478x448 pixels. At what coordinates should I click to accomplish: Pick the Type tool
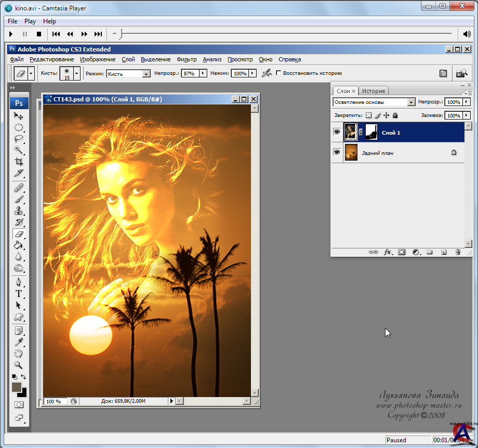point(19,294)
